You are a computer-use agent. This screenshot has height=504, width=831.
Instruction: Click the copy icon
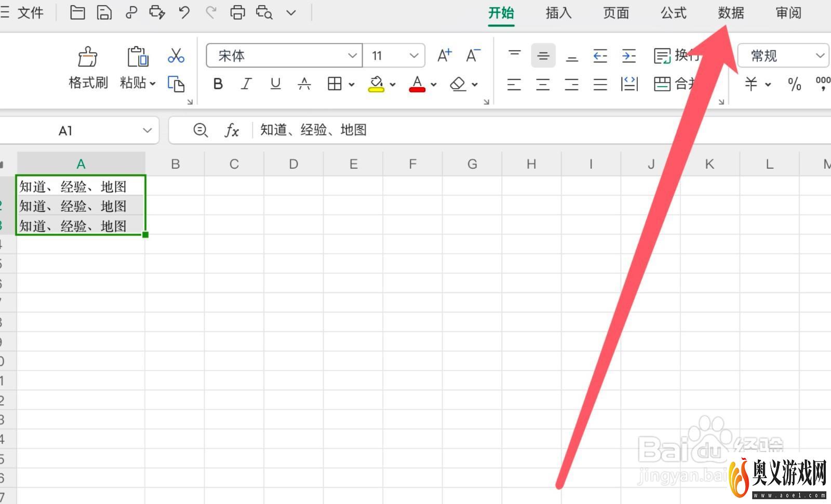click(x=176, y=83)
